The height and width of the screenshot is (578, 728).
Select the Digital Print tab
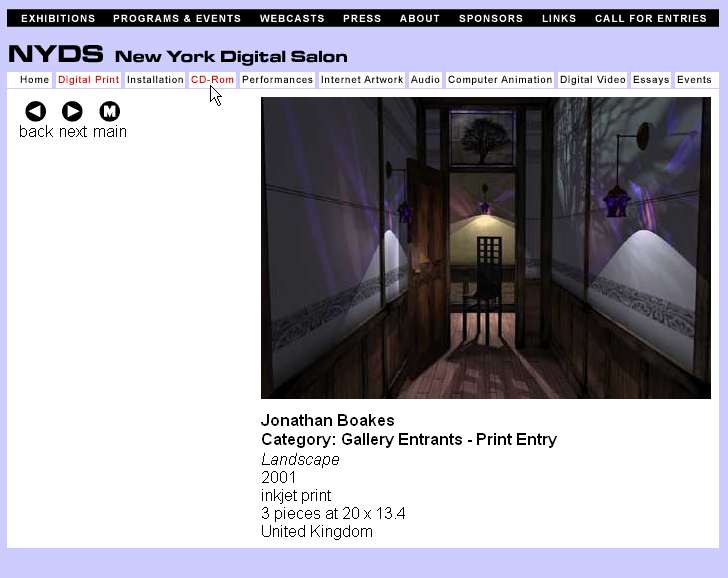tap(88, 80)
